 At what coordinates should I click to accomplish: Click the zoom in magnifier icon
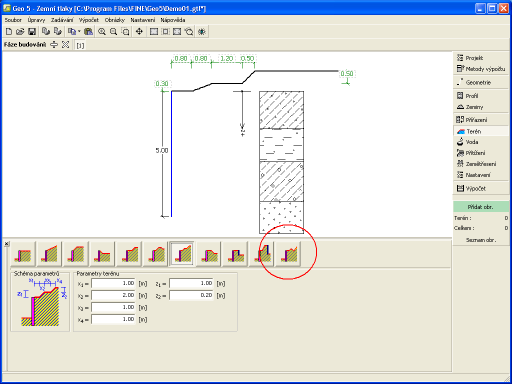click(x=102, y=32)
